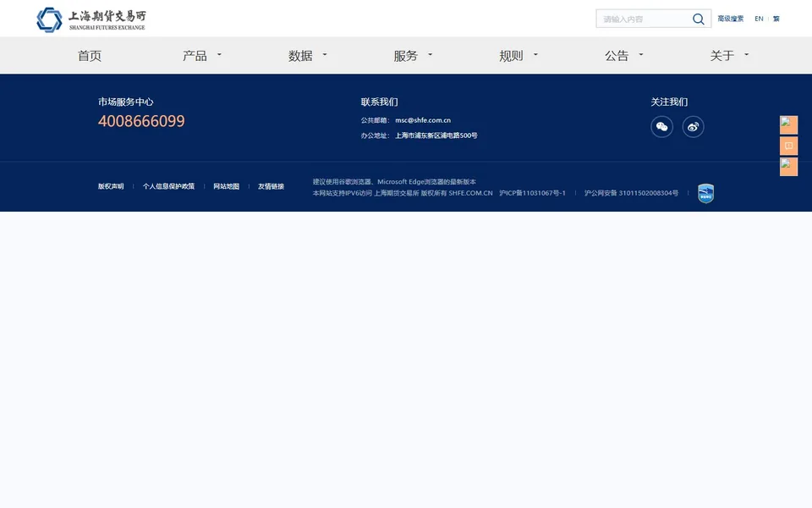Open 友情链接 footer link

(x=271, y=186)
